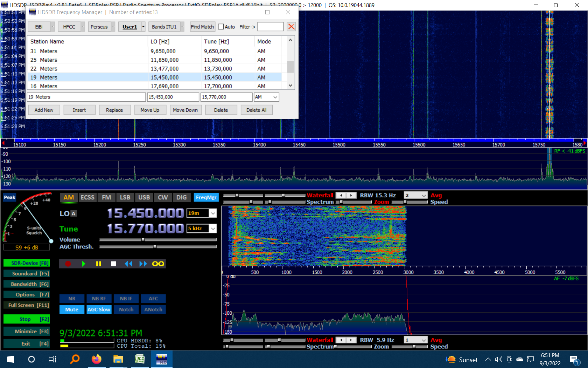This screenshot has height=368, width=588.
Task: Select the AM demodulation mode
Action: click(x=69, y=197)
